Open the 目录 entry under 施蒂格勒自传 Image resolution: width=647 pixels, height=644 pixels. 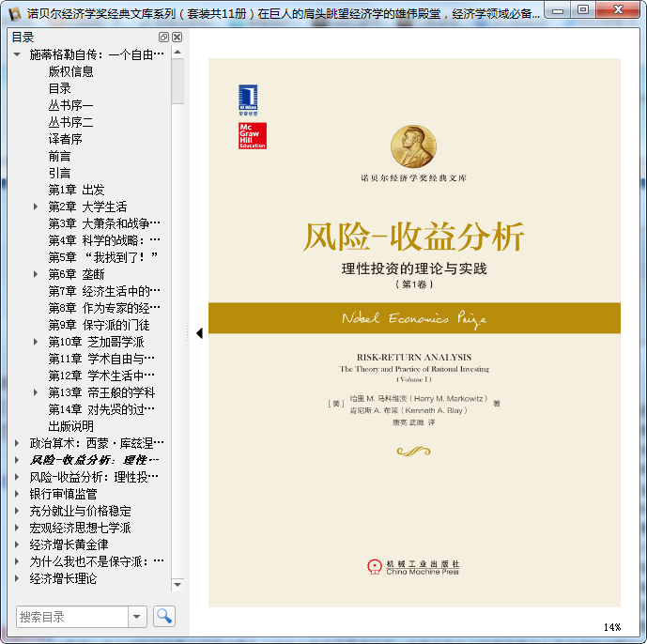point(60,88)
